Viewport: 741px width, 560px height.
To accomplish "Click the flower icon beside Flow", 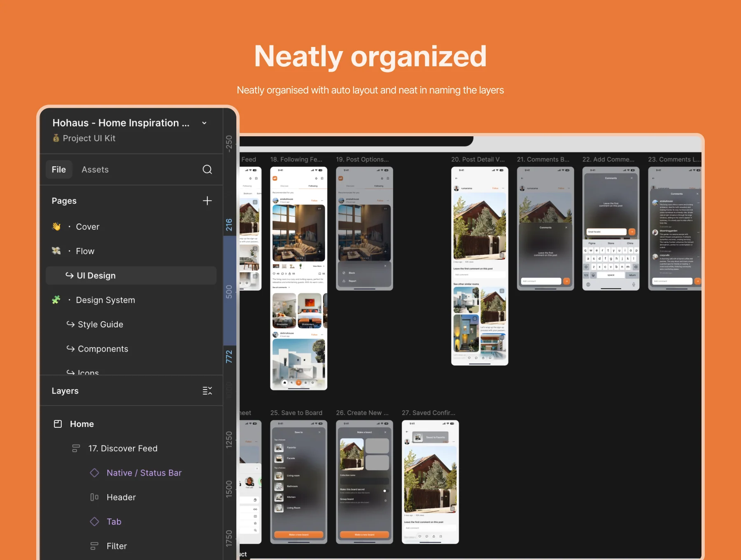I will pos(56,251).
